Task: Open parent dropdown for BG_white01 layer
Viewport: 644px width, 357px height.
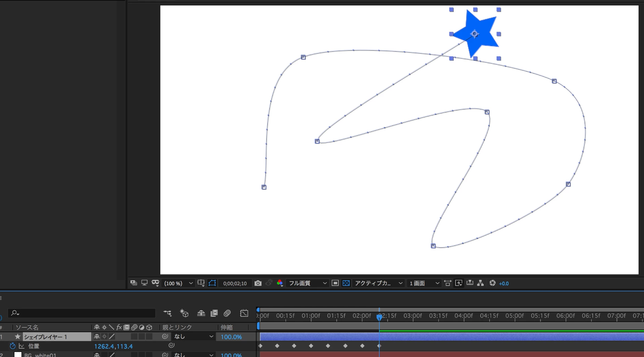Action: (193, 355)
